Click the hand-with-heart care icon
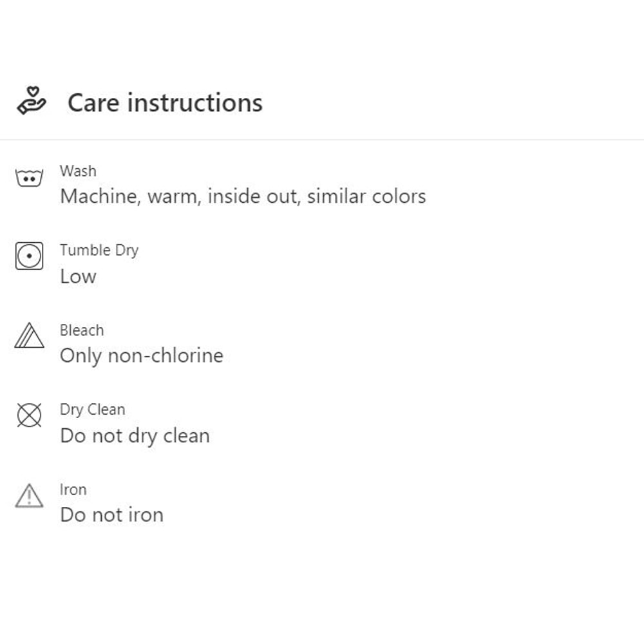This screenshot has width=644, height=644. coord(31,102)
